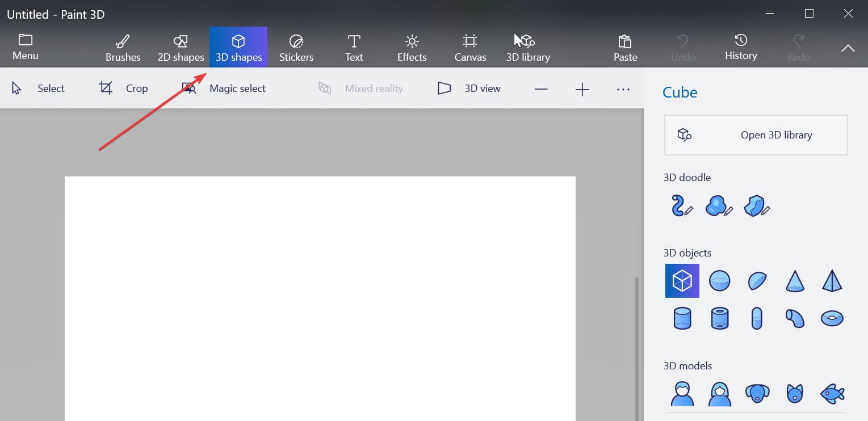Viewport: 868px width, 421px height.
Task: Select the sharp edge 3D doodle
Action: [757, 206]
